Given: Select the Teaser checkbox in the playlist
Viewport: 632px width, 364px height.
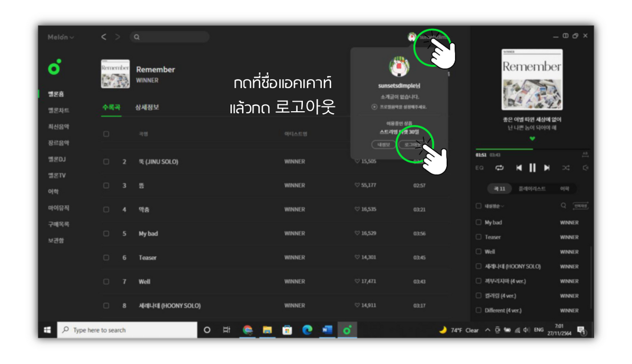Looking at the screenshot, I should [x=479, y=237].
